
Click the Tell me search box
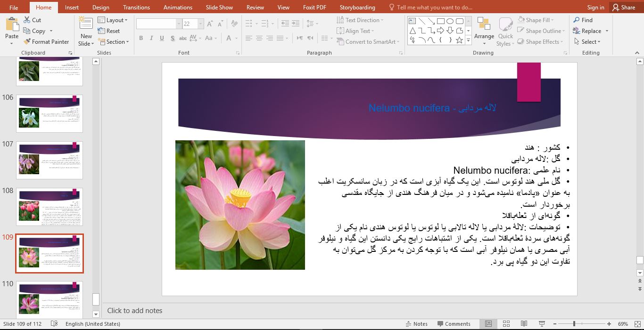pos(430,8)
